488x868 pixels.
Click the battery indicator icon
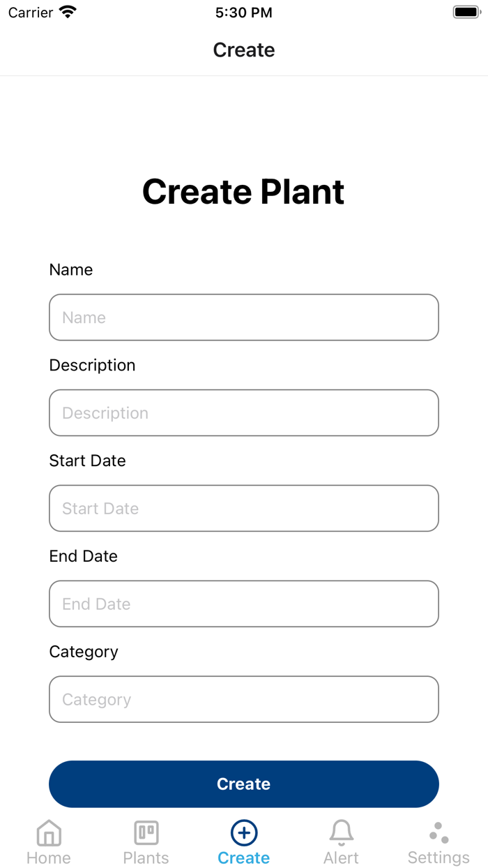466,13
